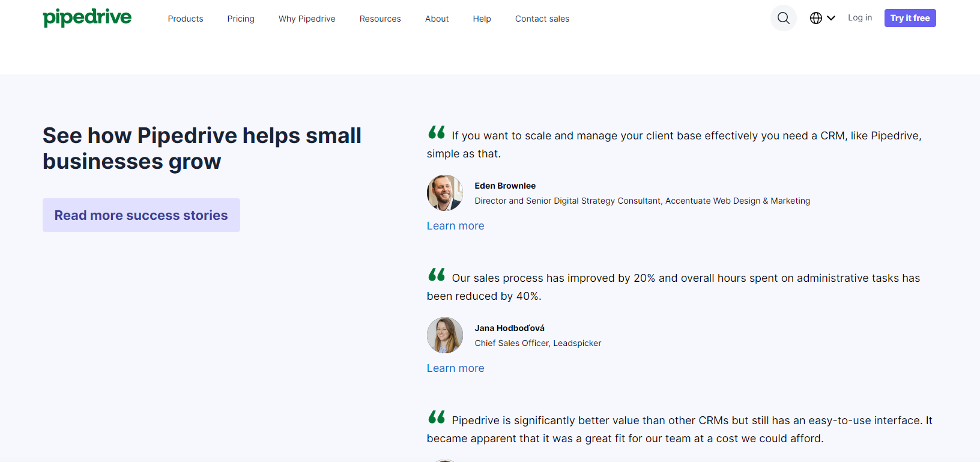The height and width of the screenshot is (462, 980).
Task: Click Read more success stories button
Action: point(141,215)
